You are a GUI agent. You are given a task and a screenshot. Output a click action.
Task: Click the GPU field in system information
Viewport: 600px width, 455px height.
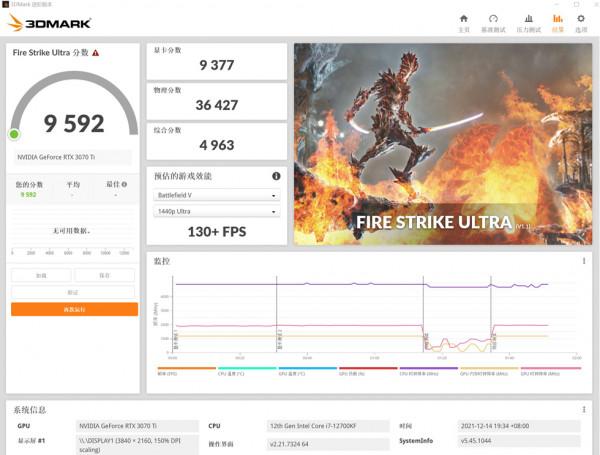pos(137,426)
